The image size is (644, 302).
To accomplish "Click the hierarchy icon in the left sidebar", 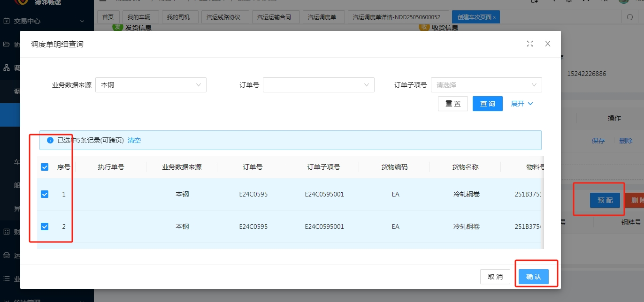I will coord(7,68).
